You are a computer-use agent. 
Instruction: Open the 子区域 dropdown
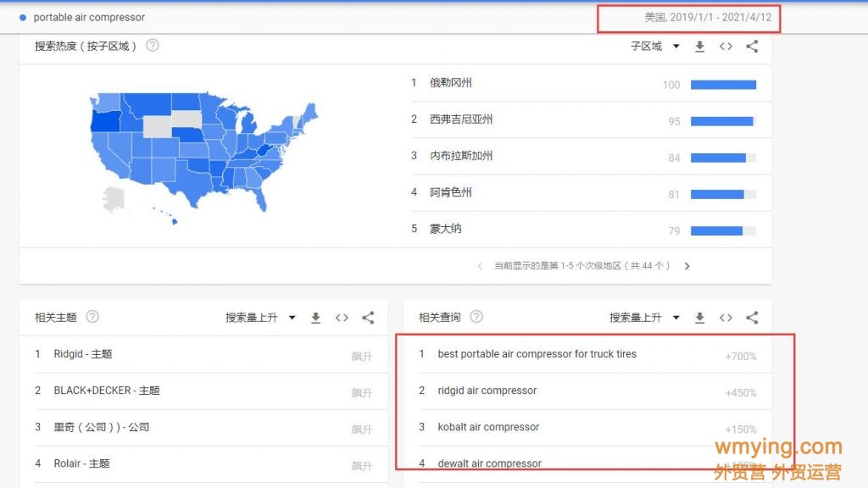tap(655, 47)
